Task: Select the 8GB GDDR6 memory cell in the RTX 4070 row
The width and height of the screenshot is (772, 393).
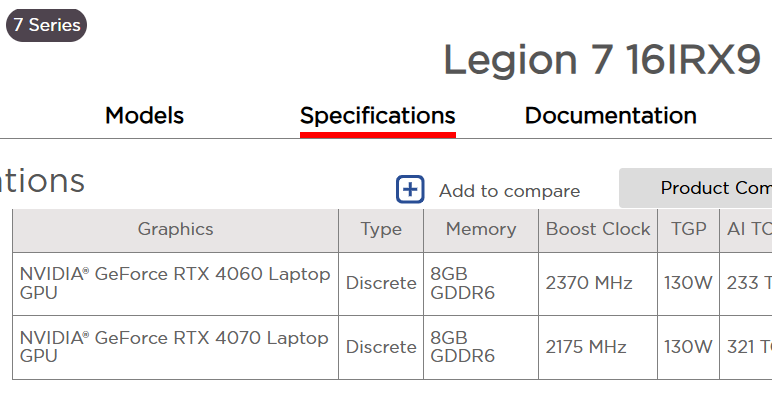Action: (x=481, y=347)
